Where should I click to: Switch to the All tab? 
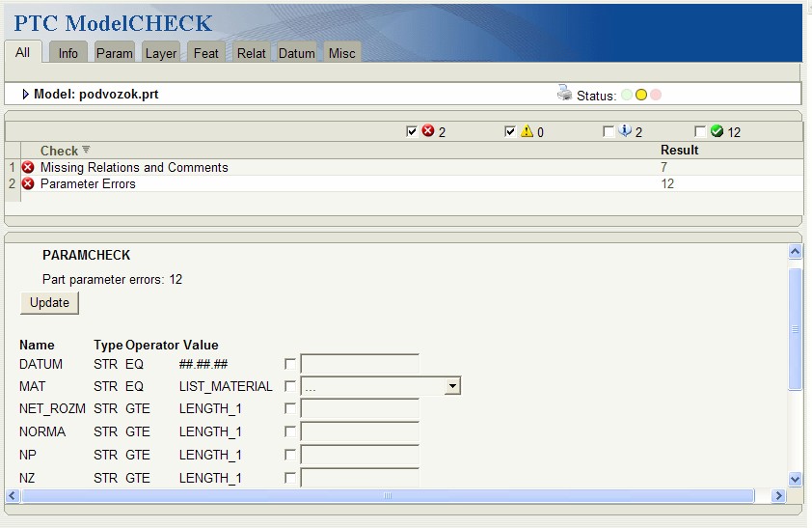[x=22, y=52]
